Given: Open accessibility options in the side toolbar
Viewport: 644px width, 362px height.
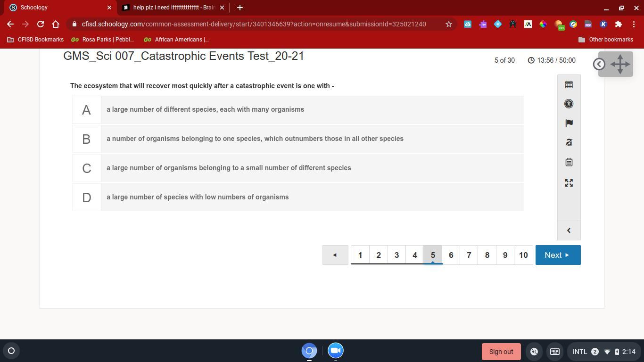Looking at the screenshot, I should [569, 104].
